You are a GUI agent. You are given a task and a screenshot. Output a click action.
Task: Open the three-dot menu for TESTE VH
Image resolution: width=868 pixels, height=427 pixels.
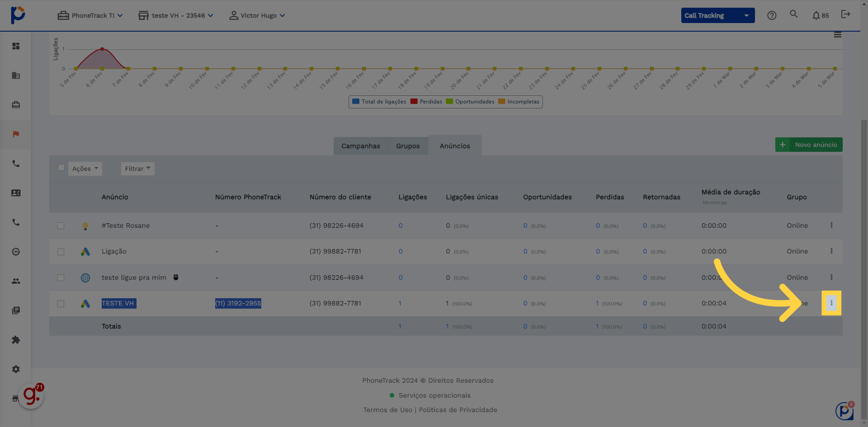[831, 303]
